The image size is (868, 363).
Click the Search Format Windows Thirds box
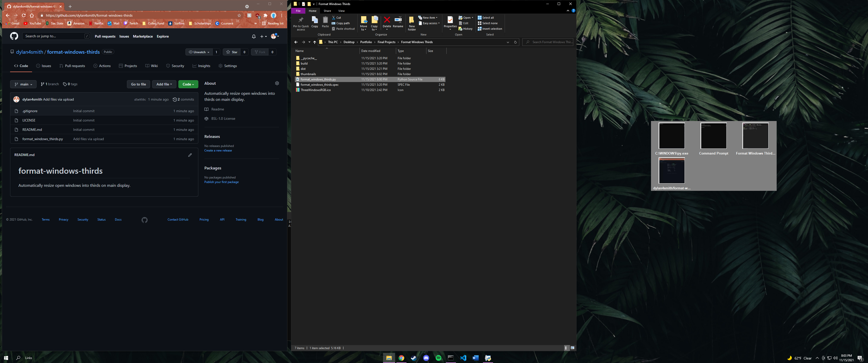click(x=548, y=42)
